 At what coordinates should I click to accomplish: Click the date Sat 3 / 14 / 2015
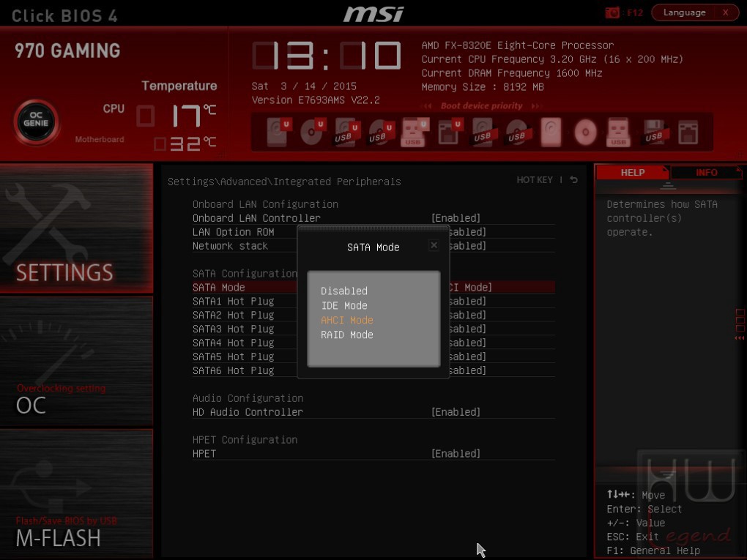tap(304, 86)
